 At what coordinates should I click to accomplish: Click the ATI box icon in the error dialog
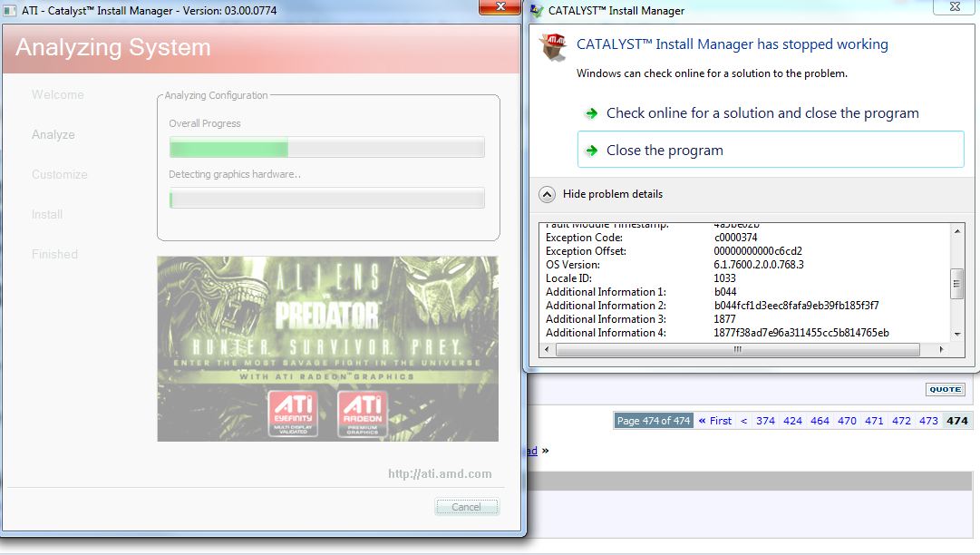point(554,47)
